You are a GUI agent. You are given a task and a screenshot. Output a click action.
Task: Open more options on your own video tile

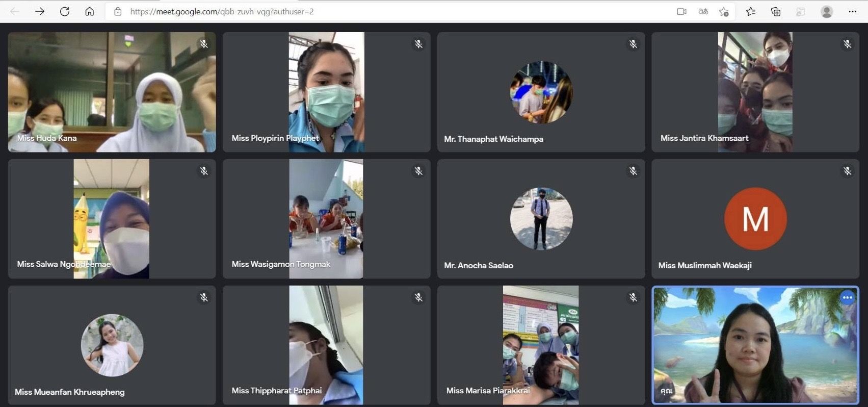pyautogui.click(x=847, y=297)
